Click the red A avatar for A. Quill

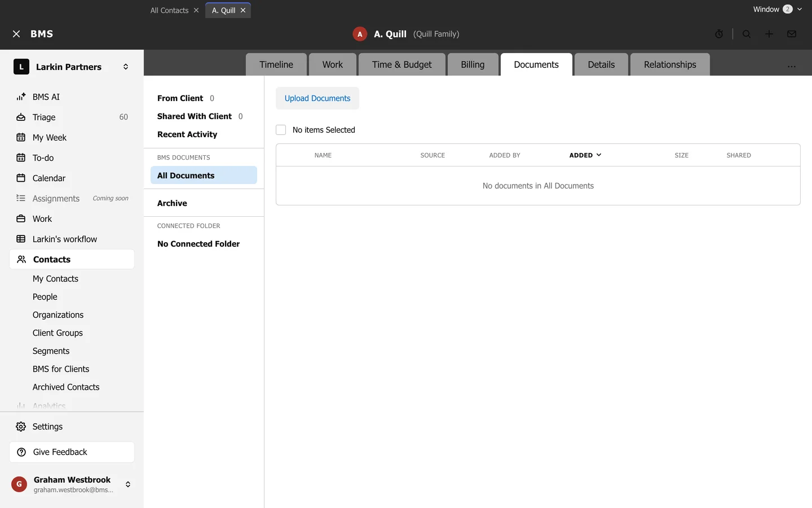[360, 34]
